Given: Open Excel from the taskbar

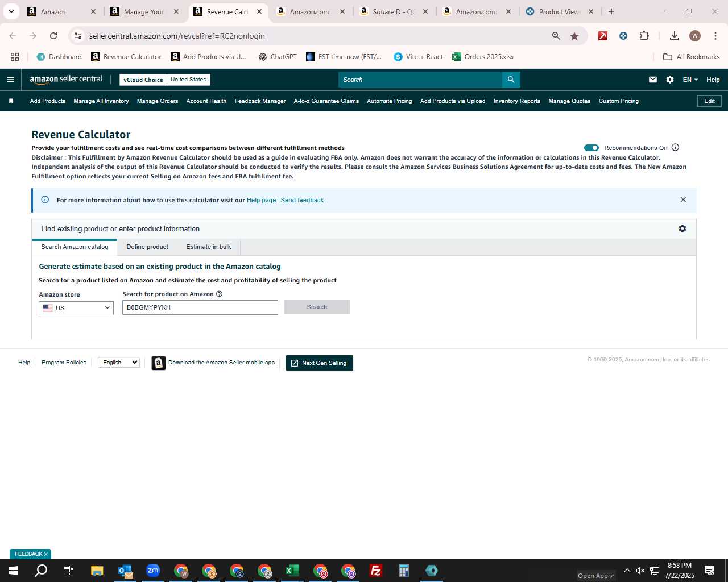Looking at the screenshot, I should [292, 571].
